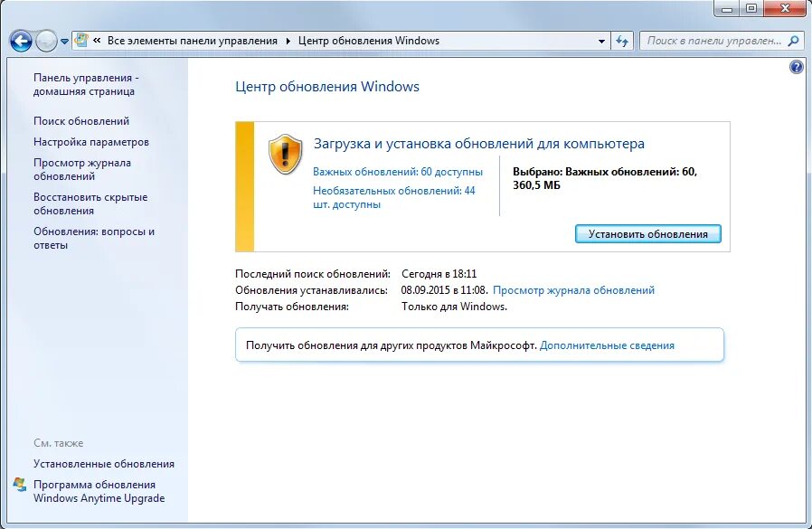Refresh the page with the refresh button
This screenshot has width=812, height=529.
[x=622, y=41]
